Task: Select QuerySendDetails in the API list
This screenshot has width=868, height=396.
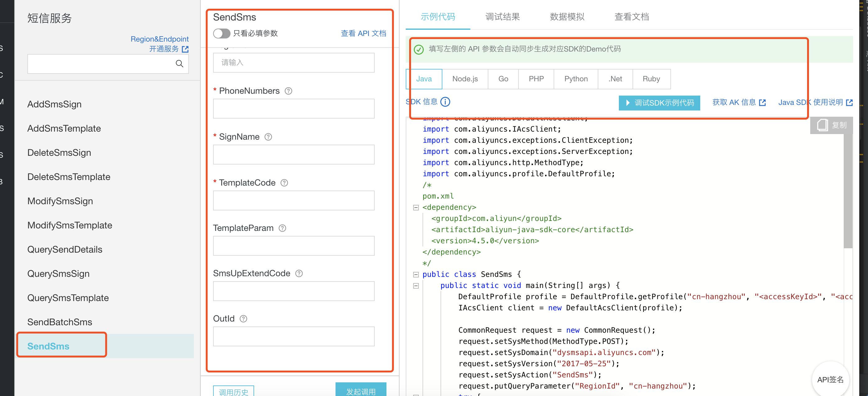Action: [65, 249]
